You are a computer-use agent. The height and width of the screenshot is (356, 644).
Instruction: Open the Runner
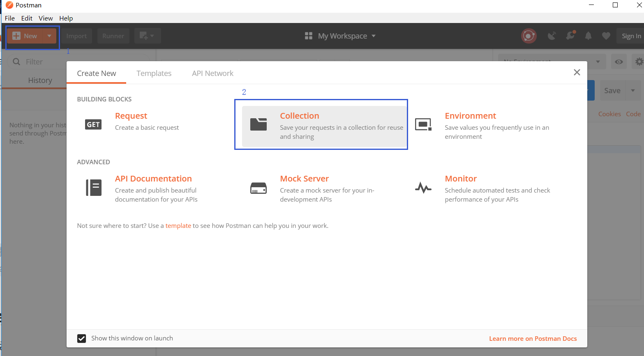pos(113,36)
